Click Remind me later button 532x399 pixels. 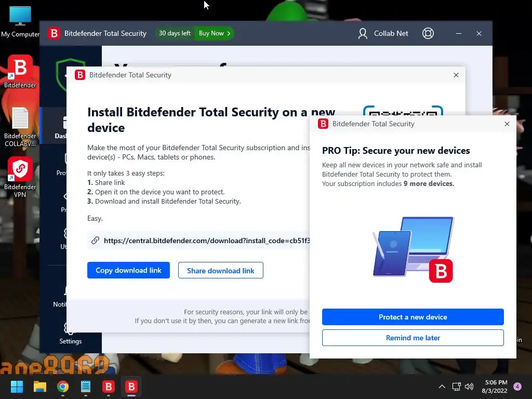pos(413,338)
